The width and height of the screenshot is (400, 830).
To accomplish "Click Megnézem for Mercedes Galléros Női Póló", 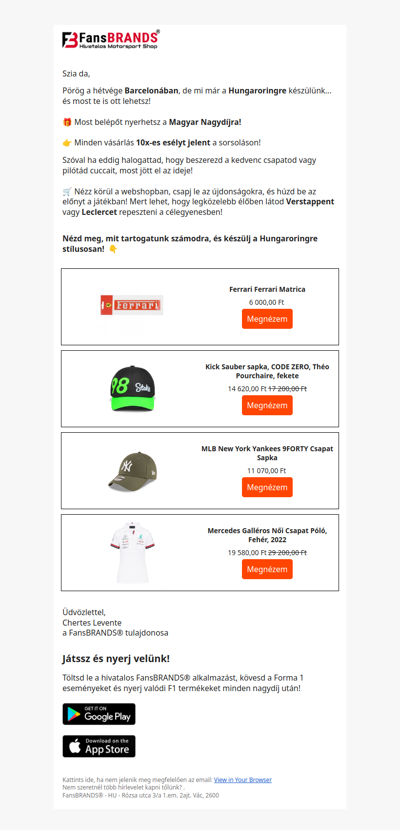I will point(267,569).
